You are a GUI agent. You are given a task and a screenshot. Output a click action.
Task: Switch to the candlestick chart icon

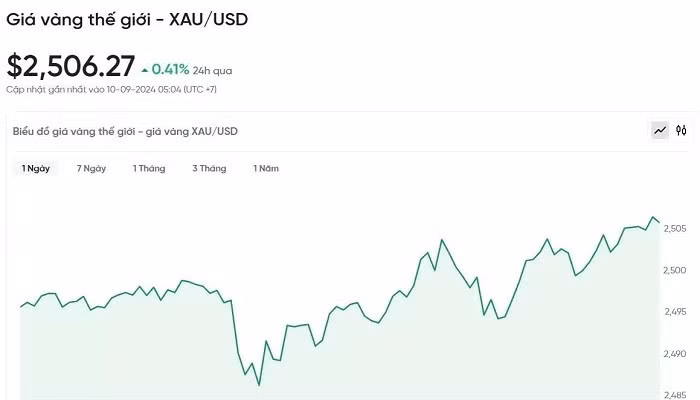pyautogui.click(x=681, y=130)
